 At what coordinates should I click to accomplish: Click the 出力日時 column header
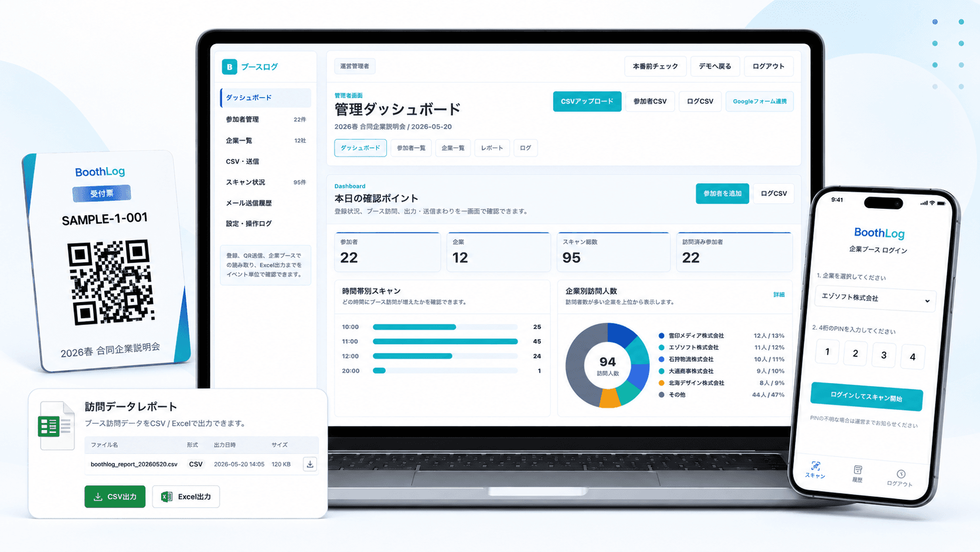[224, 445]
